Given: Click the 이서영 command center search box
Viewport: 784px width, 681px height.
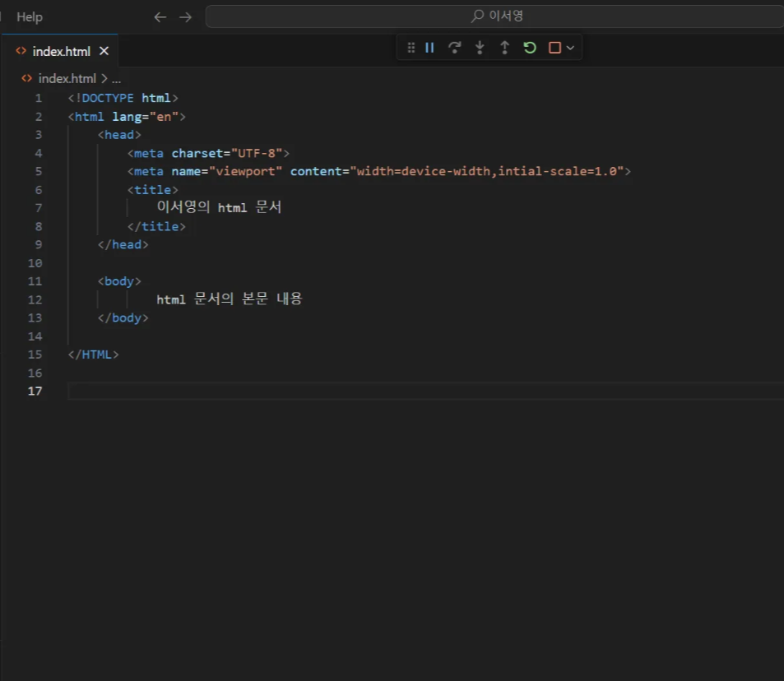Looking at the screenshot, I should point(495,16).
